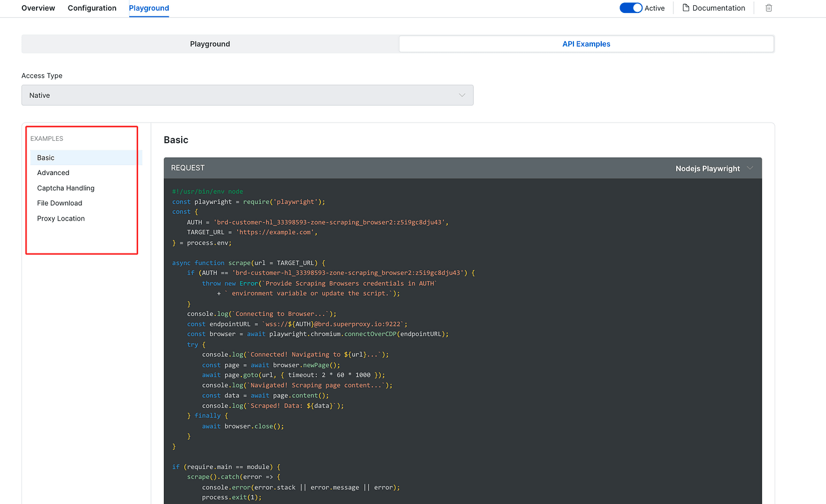
Task: Open the Documentation link text
Action: pyautogui.click(x=718, y=8)
